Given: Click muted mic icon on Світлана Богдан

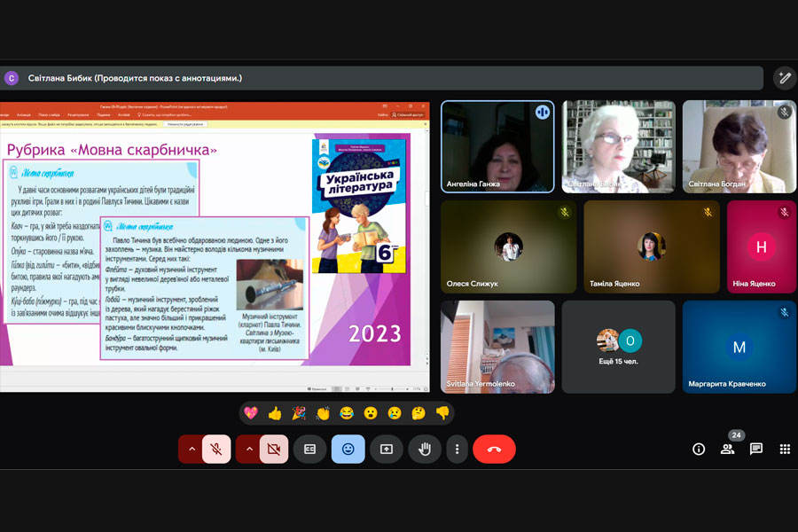Looking at the screenshot, I should [785, 112].
